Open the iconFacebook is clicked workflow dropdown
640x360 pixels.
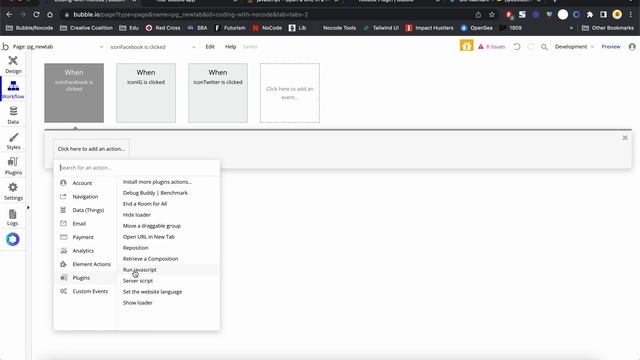152,47
